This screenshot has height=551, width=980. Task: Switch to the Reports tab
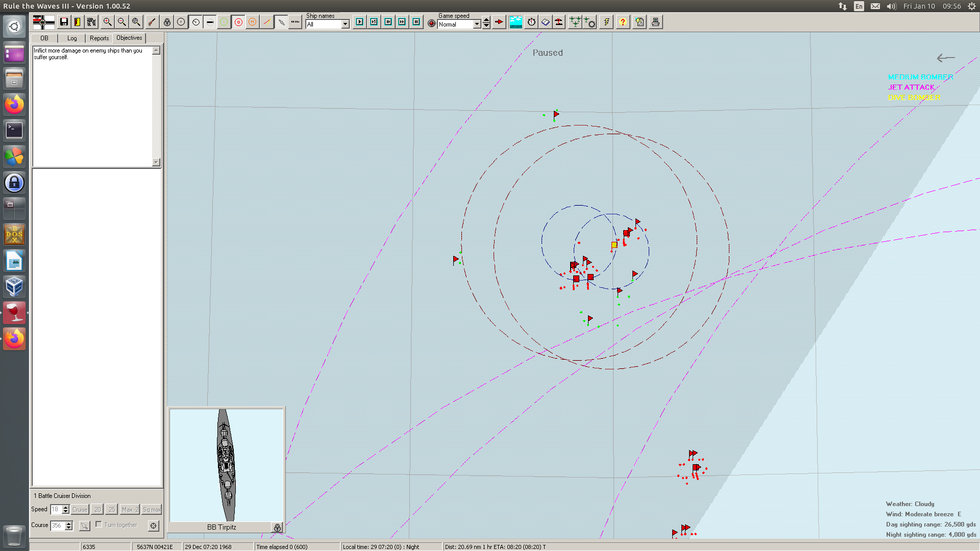click(99, 38)
